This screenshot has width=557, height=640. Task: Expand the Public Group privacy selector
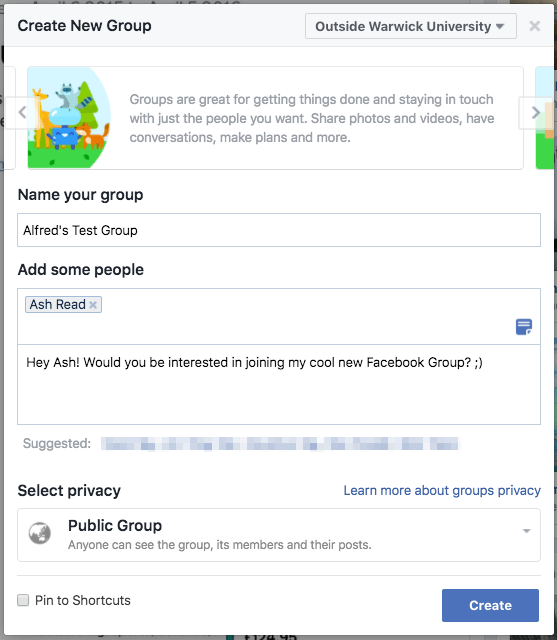(279, 535)
